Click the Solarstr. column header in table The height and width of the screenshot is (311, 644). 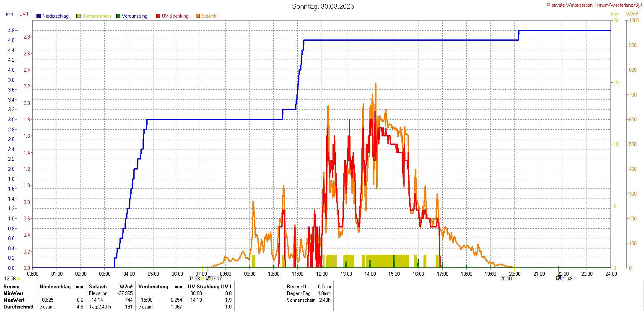[99, 287]
